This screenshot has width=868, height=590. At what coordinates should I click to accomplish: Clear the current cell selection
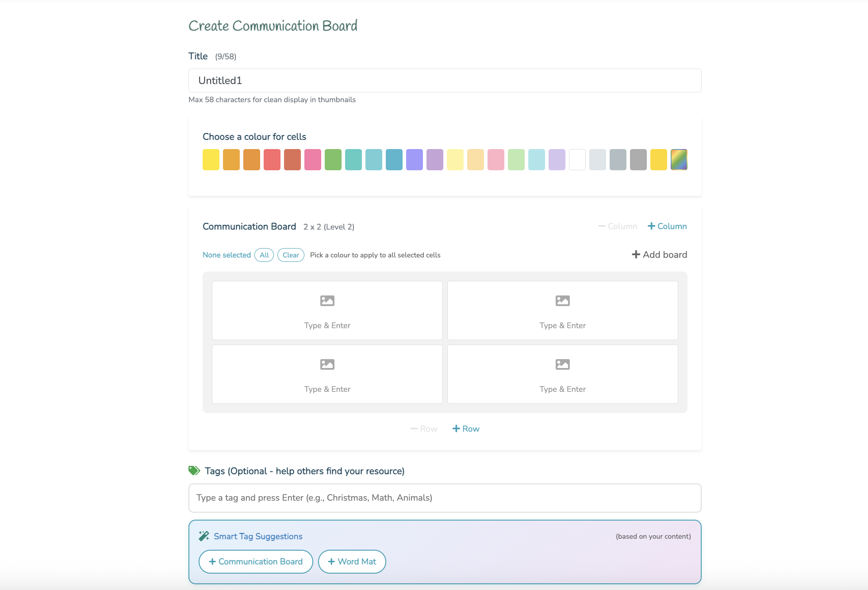[290, 255]
